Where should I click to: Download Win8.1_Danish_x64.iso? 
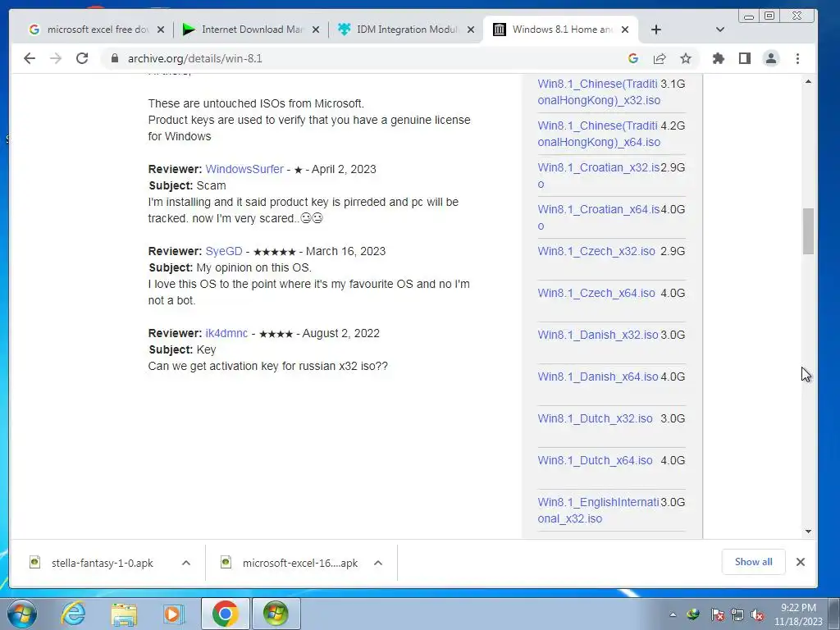[598, 377]
